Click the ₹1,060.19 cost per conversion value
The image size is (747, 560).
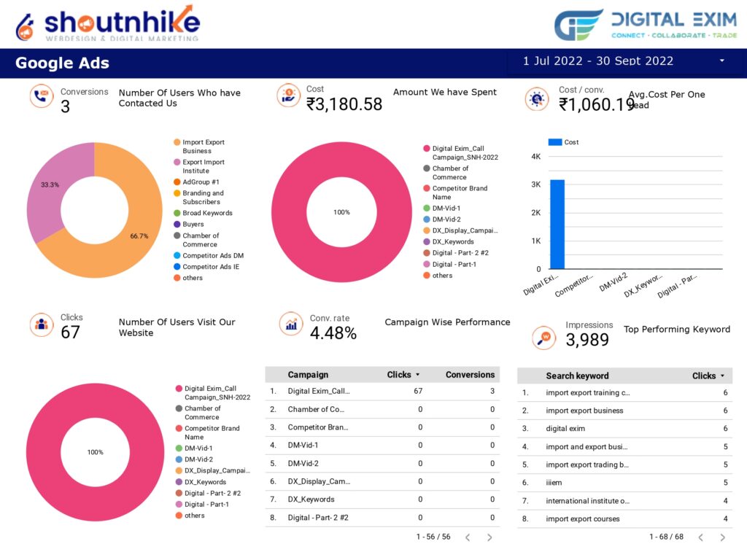(597, 104)
